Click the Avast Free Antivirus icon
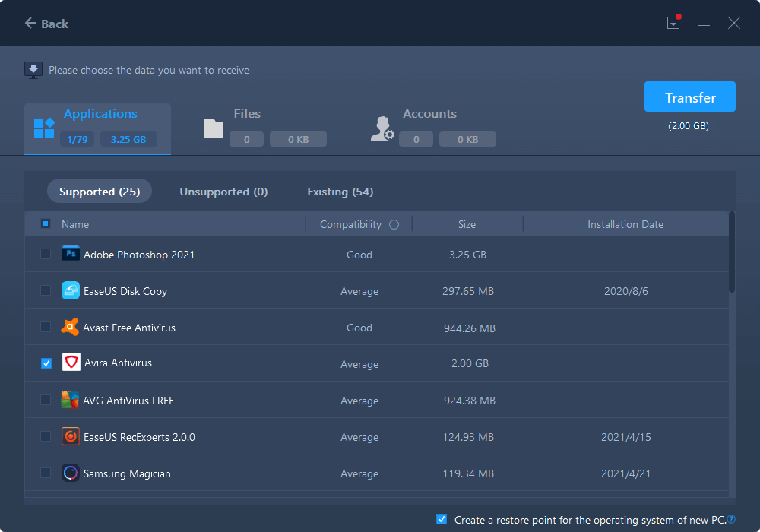760x532 pixels. pyautogui.click(x=70, y=327)
